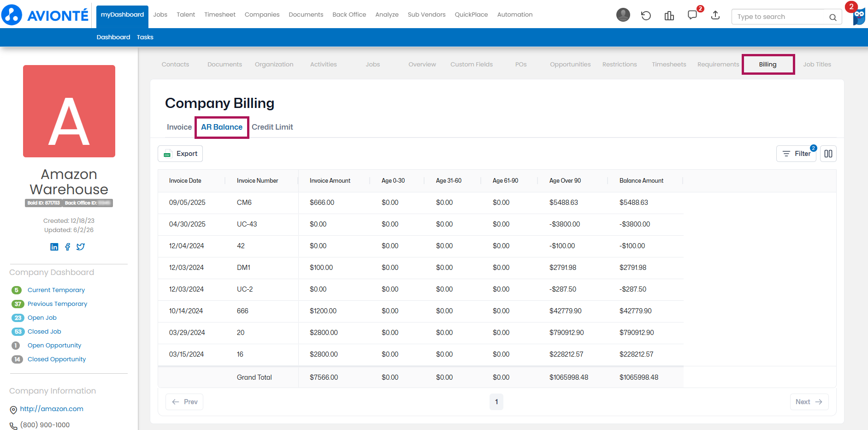Sort by the Balance Amount column header
The height and width of the screenshot is (430, 868).
[x=641, y=181]
